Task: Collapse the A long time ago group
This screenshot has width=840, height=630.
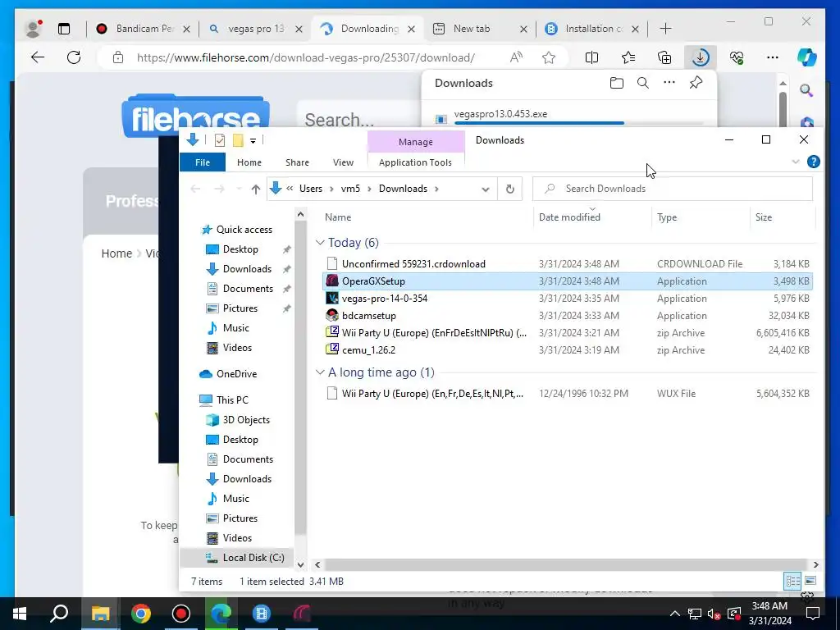Action: point(320,372)
